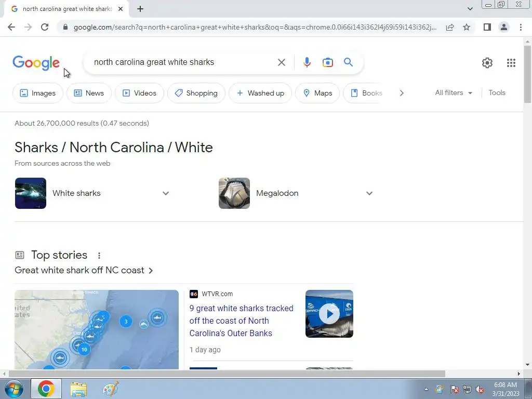Open Chrome's three-dot menu

tap(521, 27)
